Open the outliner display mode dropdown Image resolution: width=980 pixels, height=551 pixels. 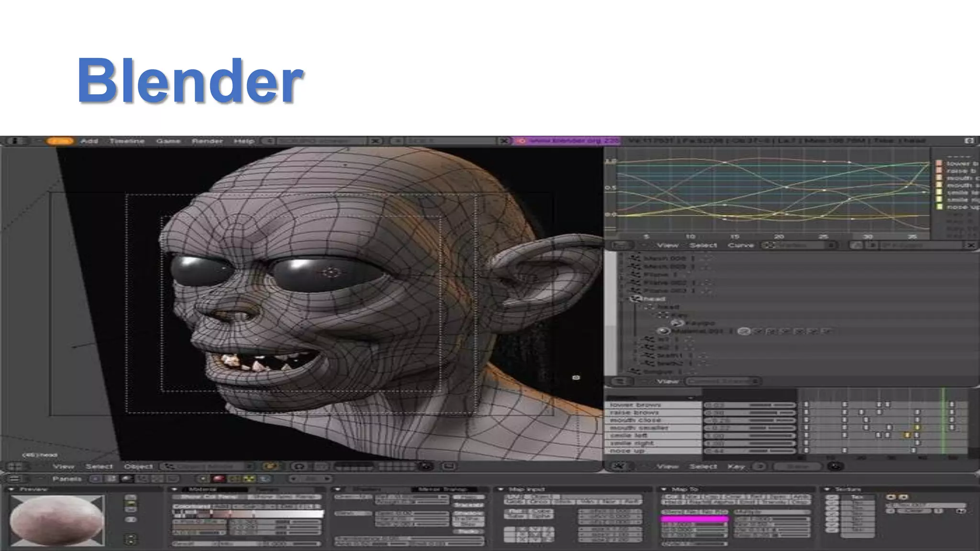pos(723,381)
